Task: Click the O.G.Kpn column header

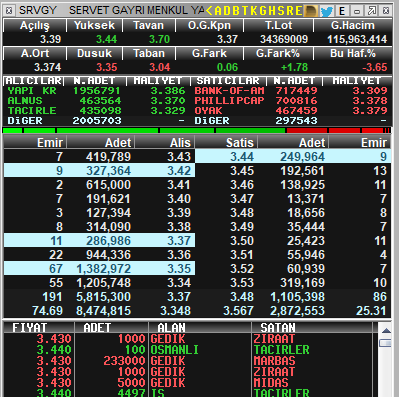Action: (209, 26)
